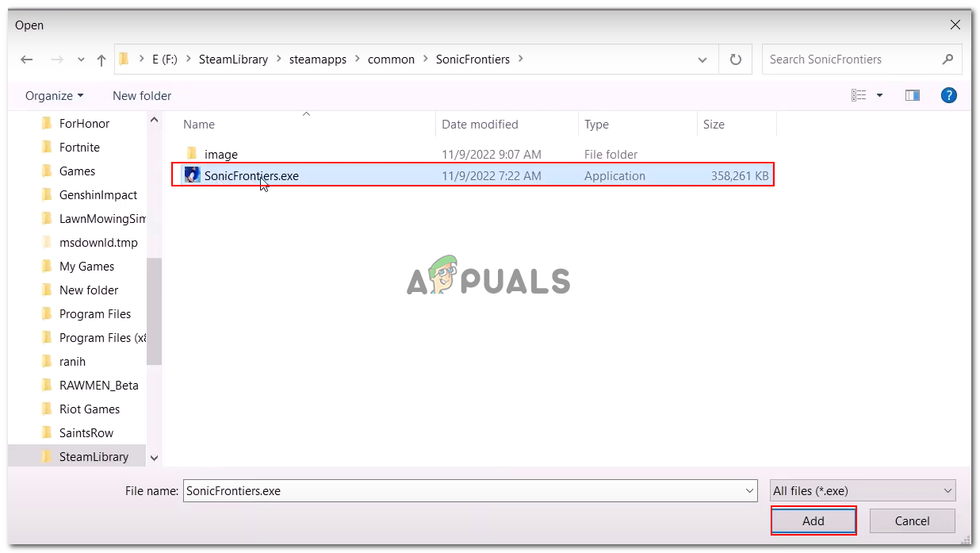Expand the chevron next to SonicFrontiers in breadcrumb
The height and width of the screenshot is (553, 980).
[x=521, y=59]
